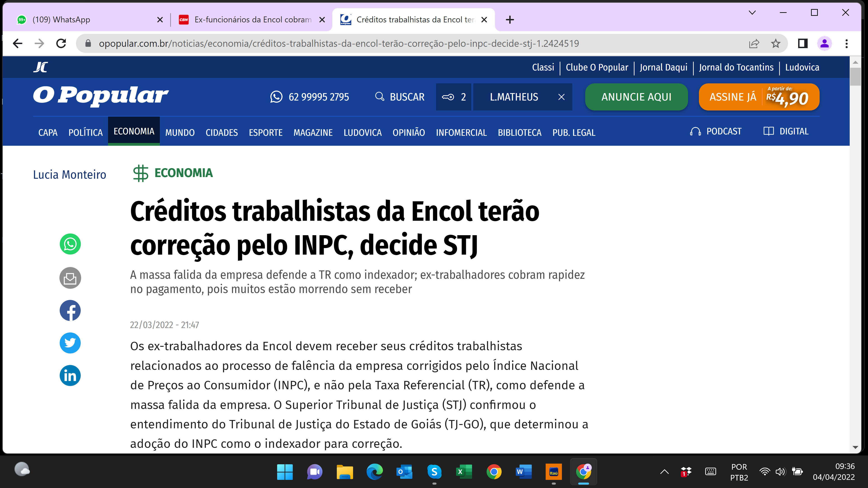868x488 pixels.
Task: Share article by email icon
Action: (x=70, y=278)
